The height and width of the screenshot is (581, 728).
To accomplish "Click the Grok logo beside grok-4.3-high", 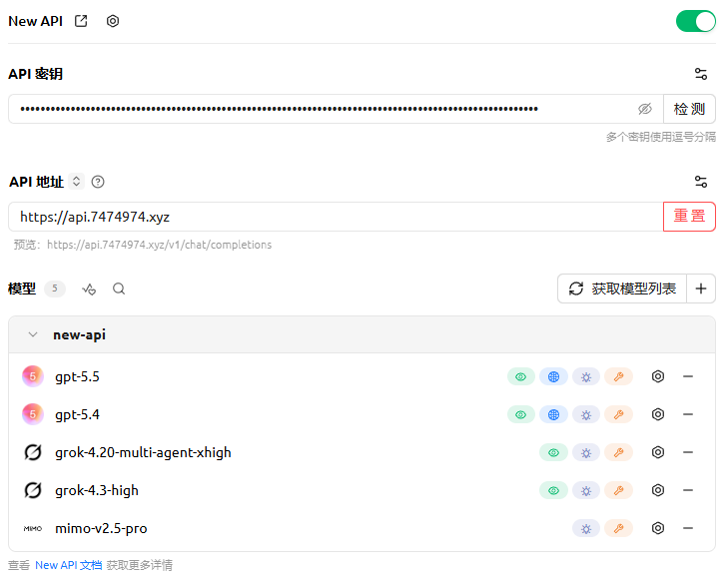I will [33, 490].
